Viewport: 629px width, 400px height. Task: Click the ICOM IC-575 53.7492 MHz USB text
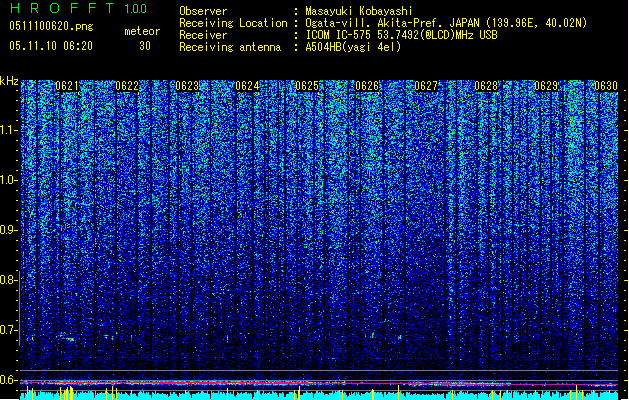401,35
